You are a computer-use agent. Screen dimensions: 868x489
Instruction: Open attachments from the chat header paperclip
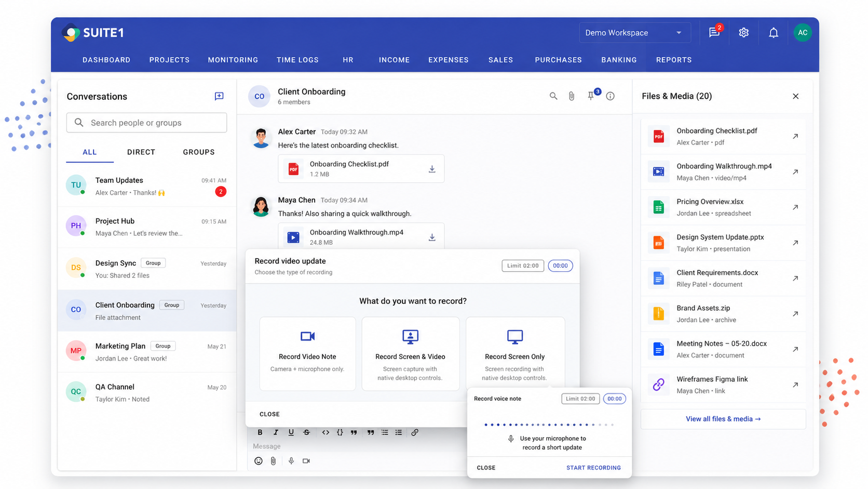572,96
